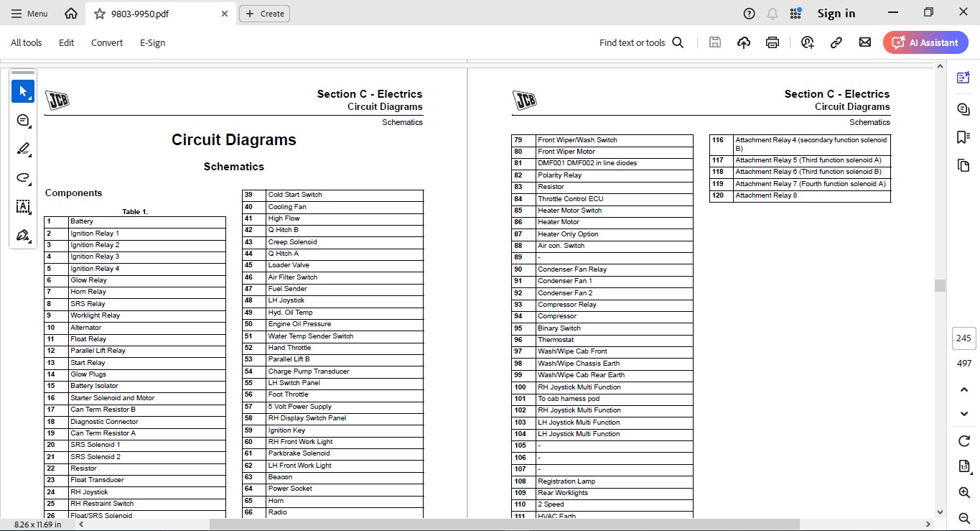The image size is (980, 531).
Task: Click the vertical scrollbar thumb
Action: click(940, 285)
